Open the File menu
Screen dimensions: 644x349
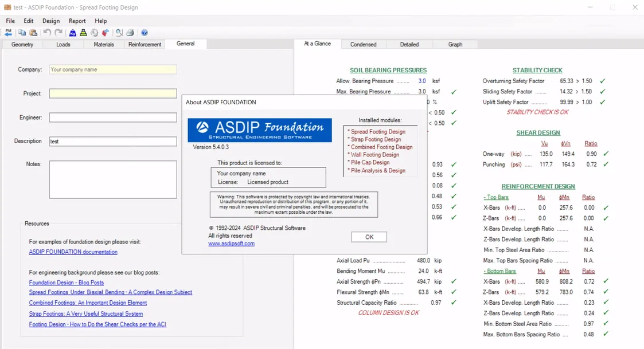tap(10, 21)
